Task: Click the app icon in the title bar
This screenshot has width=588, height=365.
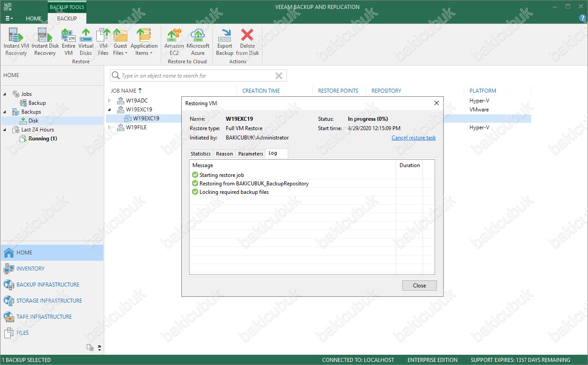Action: tap(8, 7)
